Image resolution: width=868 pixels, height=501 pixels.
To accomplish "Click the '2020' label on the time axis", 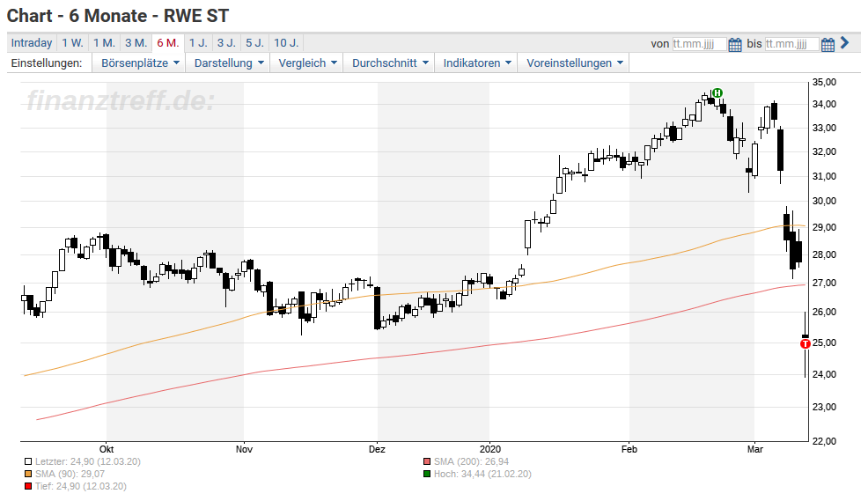I will [490, 449].
